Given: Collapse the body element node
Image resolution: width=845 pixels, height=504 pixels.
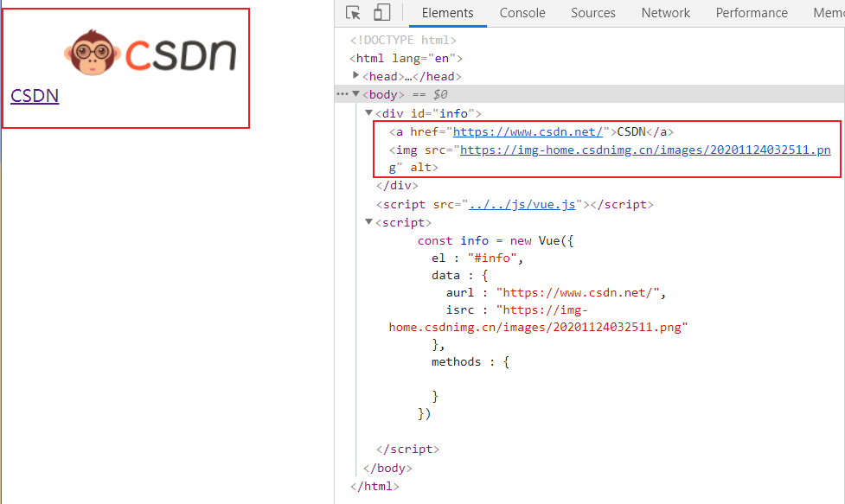Looking at the screenshot, I should tap(355, 93).
